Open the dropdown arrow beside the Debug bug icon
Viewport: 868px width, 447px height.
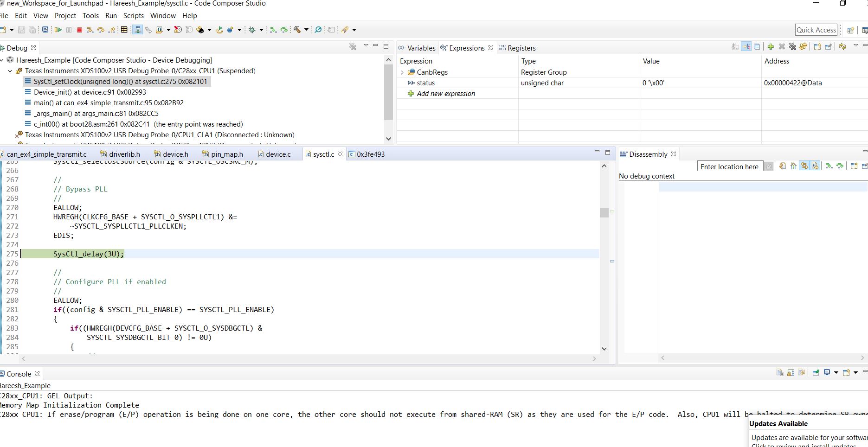coord(261,30)
